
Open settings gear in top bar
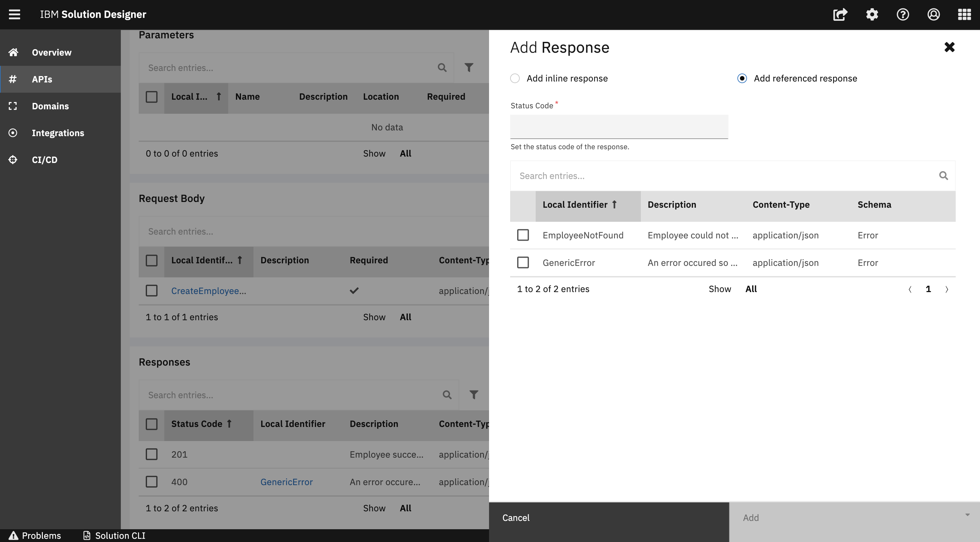[x=872, y=14]
